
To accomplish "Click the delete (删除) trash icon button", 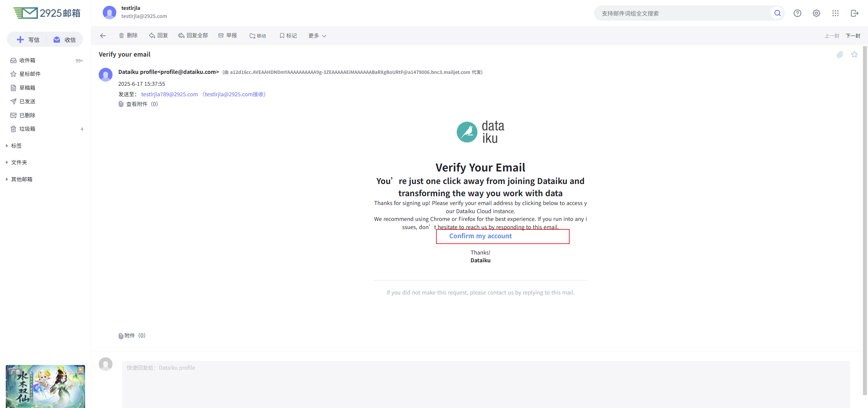I will tap(128, 36).
